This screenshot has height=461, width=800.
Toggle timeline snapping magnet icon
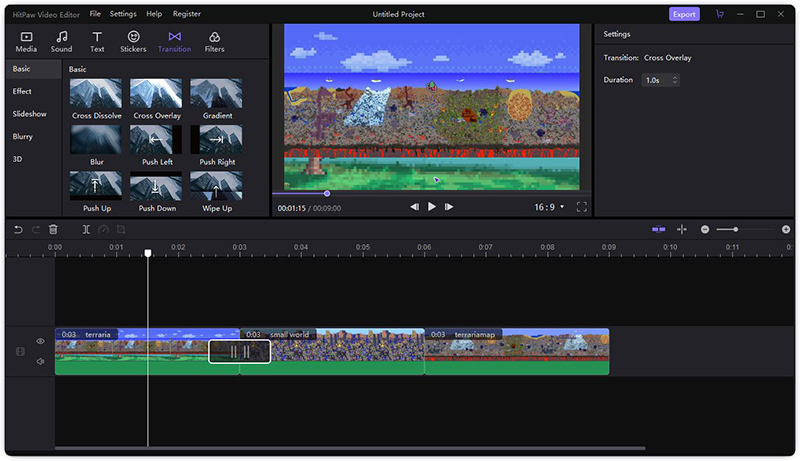659,229
